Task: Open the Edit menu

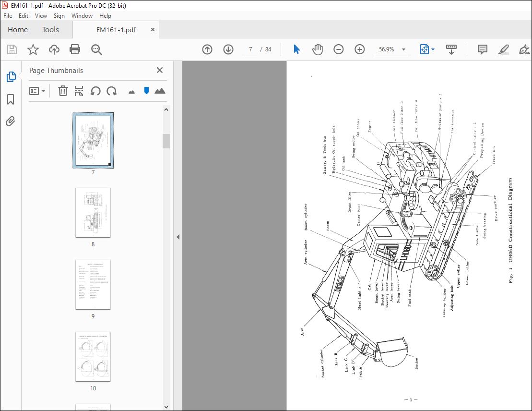Action: point(24,16)
